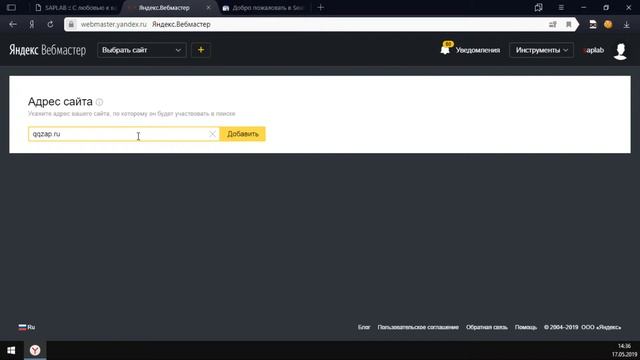Open Пользовательское соглашение footer link
The height and width of the screenshot is (360, 640).
click(x=418, y=327)
